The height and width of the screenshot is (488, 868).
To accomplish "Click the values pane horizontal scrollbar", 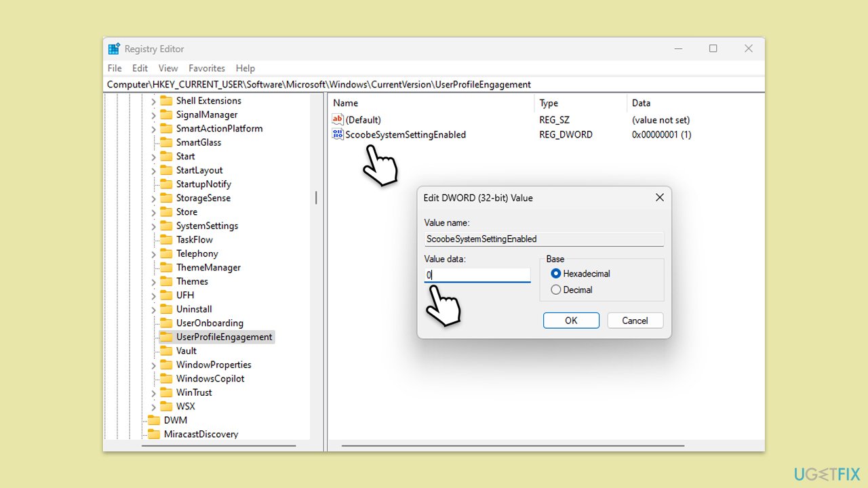I will click(x=513, y=445).
